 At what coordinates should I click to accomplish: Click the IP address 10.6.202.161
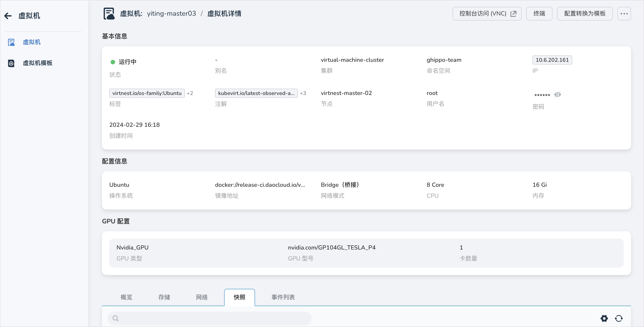pyautogui.click(x=552, y=60)
